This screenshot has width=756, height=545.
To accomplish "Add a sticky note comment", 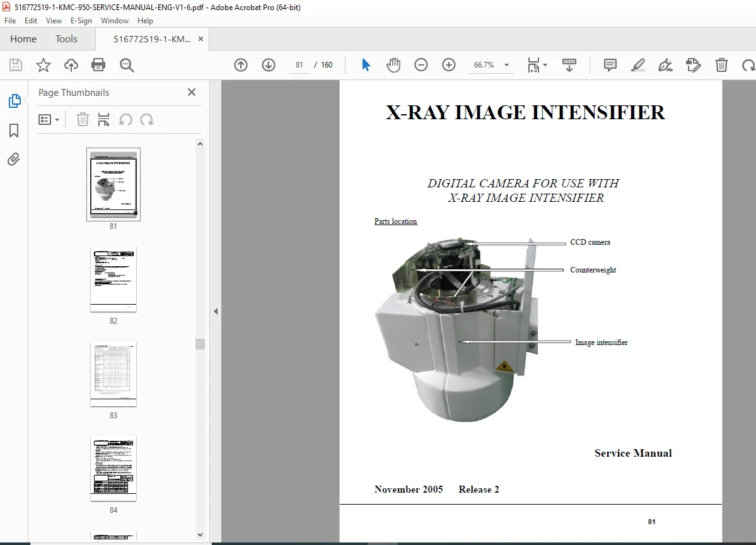I will pos(610,65).
